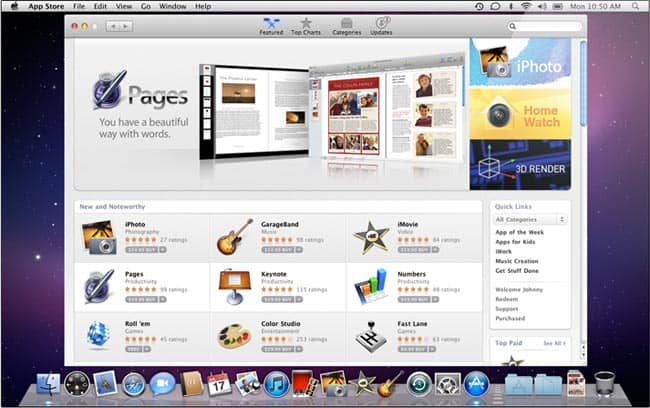Open the iMovie star app icon
This screenshot has width=650, height=408.
click(370, 236)
